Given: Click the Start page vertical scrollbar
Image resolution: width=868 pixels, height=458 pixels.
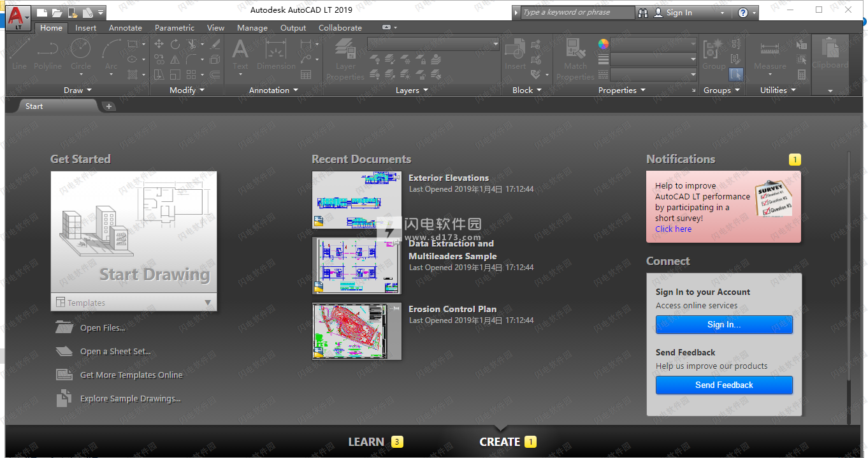Looking at the screenshot, I should coord(848,287).
